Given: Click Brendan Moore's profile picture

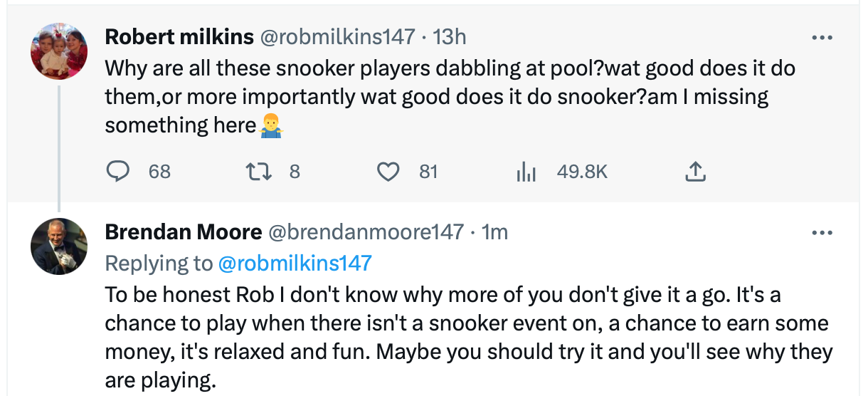Looking at the screenshot, I should pyautogui.click(x=59, y=246).
